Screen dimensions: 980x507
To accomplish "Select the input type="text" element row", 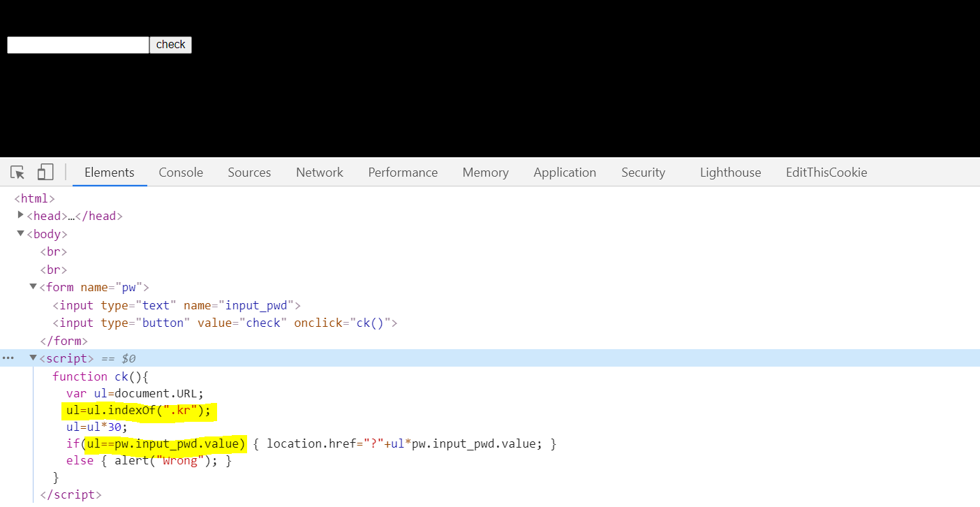I will [x=177, y=305].
